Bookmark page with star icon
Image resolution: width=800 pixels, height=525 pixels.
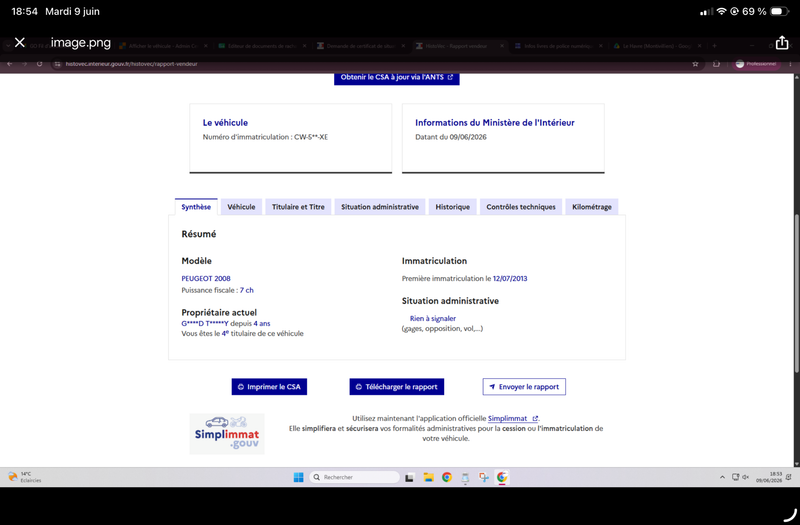tap(695, 64)
